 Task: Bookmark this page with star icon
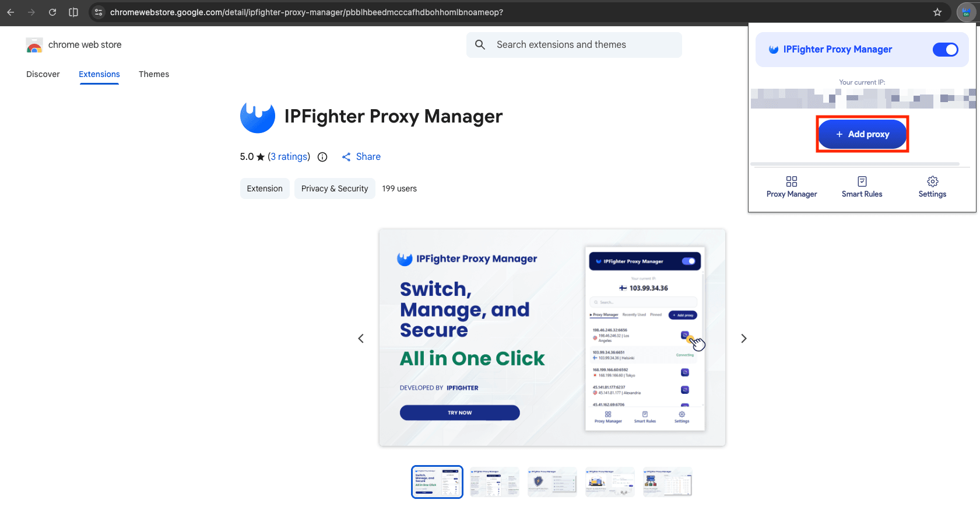[x=937, y=12]
